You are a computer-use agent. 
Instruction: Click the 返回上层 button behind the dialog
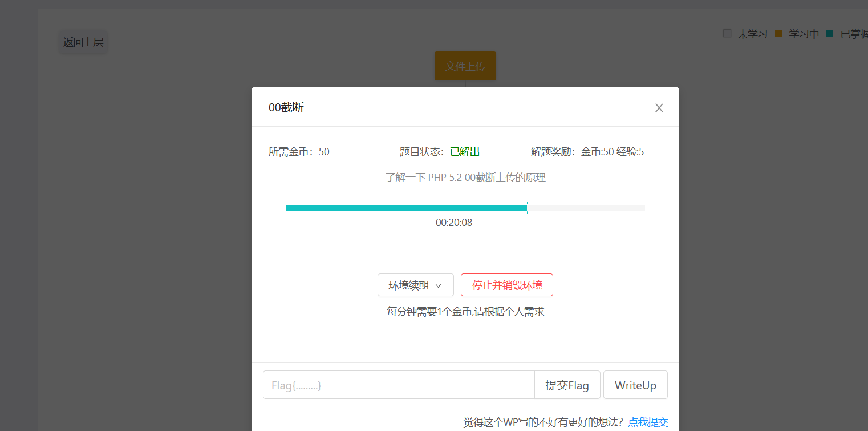click(x=83, y=42)
